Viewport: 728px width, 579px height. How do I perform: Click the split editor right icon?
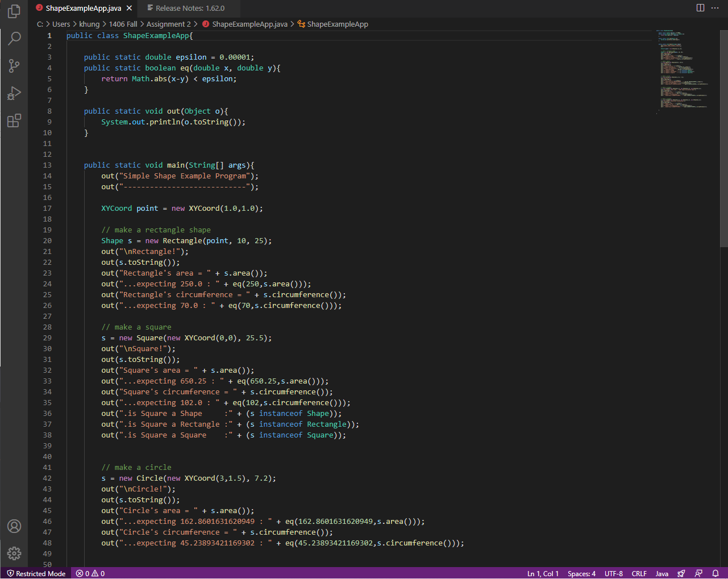[x=700, y=8]
